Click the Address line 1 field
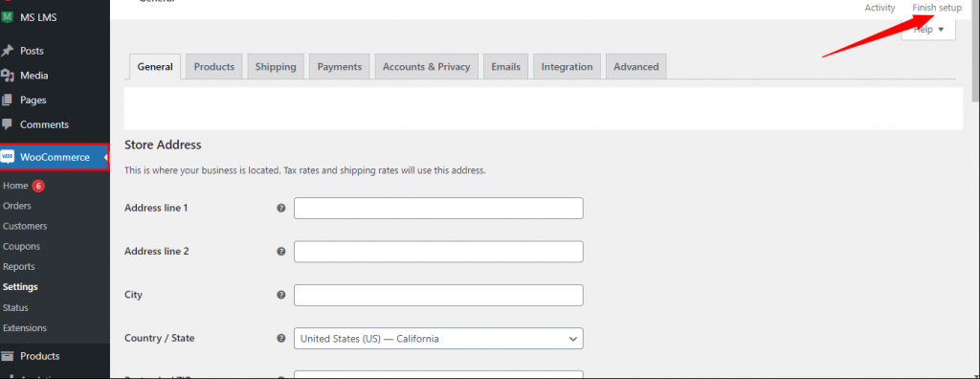The height and width of the screenshot is (379, 980). pyautogui.click(x=438, y=209)
